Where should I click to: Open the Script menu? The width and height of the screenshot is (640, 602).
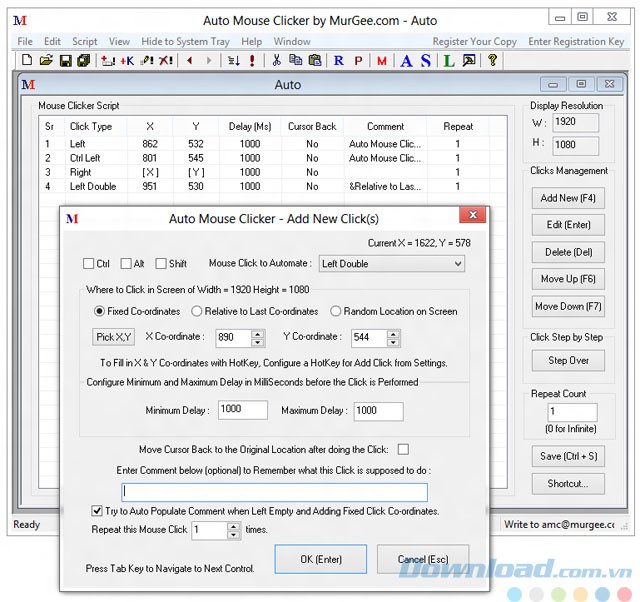pyautogui.click(x=85, y=41)
